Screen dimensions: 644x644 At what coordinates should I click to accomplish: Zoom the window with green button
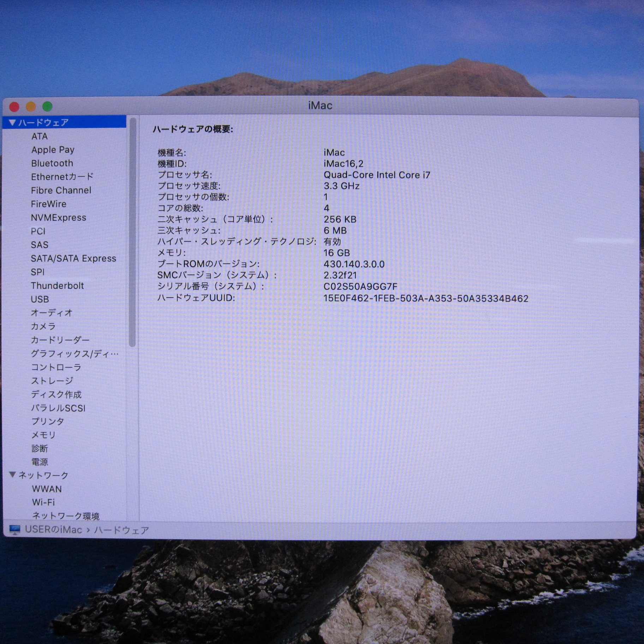tap(47, 106)
